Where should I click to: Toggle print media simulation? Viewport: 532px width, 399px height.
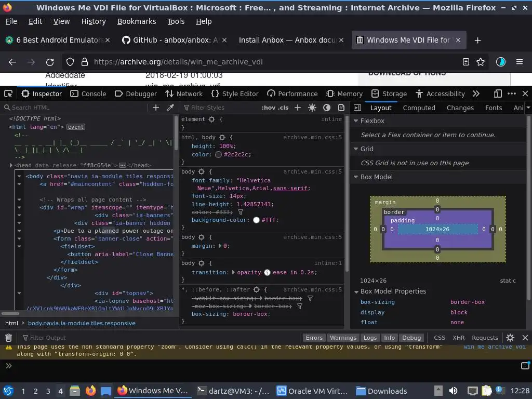click(x=341, y=108)
